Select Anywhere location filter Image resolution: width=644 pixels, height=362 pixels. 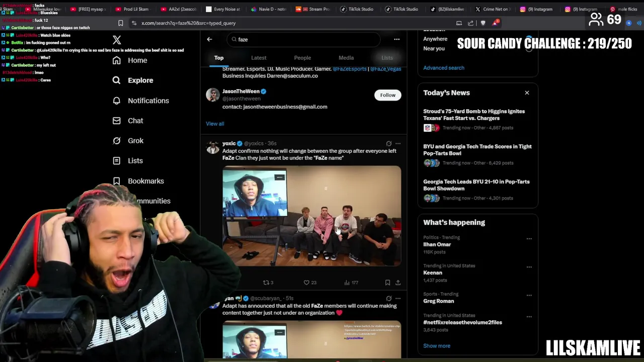[x=435, y=39]
